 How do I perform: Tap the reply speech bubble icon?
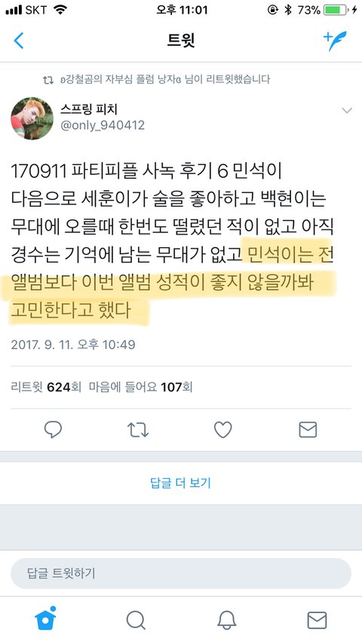click(x=53, y=430)
